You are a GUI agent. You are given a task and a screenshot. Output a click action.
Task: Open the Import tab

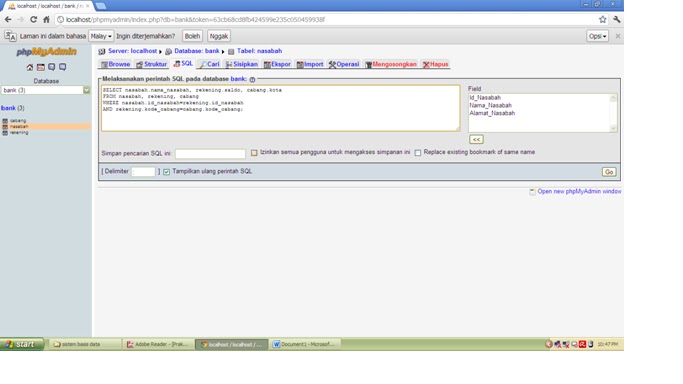(x=310, y=64)
